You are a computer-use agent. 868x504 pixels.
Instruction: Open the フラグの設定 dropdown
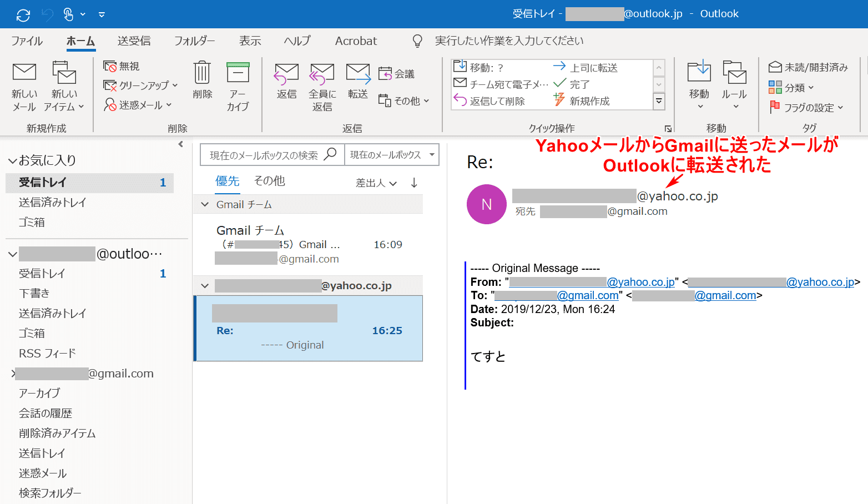pyautogui.click(x=806, y=108)
